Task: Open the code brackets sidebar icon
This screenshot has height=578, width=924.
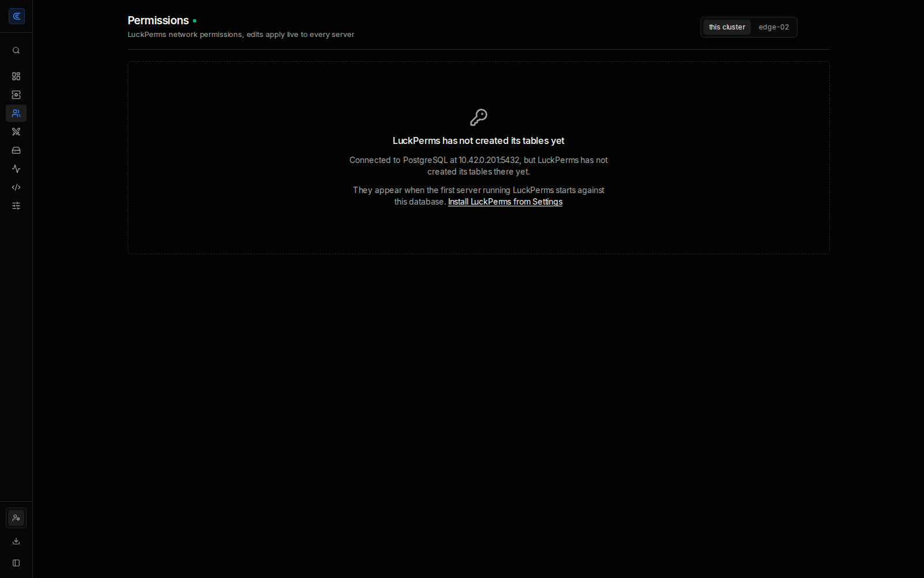Action: (x=16, y=187)
